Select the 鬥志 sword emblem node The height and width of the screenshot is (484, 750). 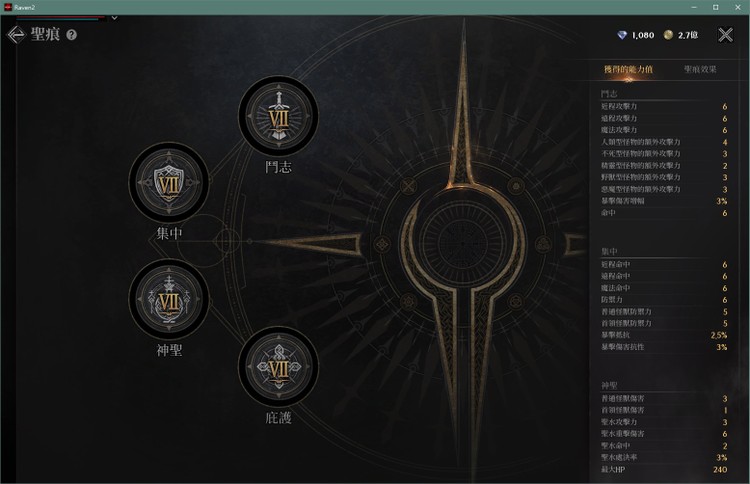point(278,116)
